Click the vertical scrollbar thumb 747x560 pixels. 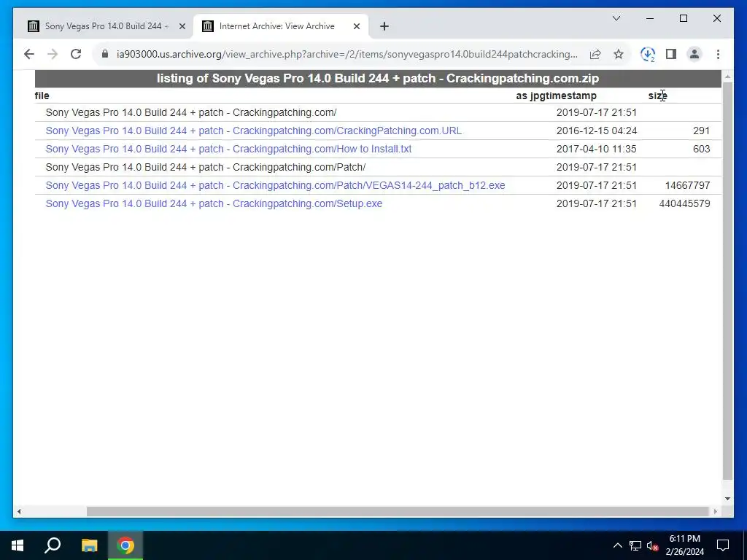click(x=727, y=281)
